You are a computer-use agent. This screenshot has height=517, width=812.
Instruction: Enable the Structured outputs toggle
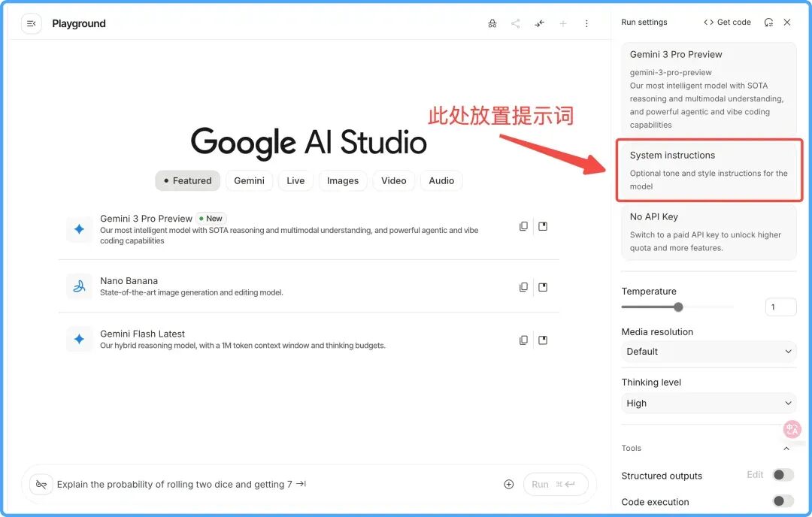pyautogui.click(x=783, y=475)
